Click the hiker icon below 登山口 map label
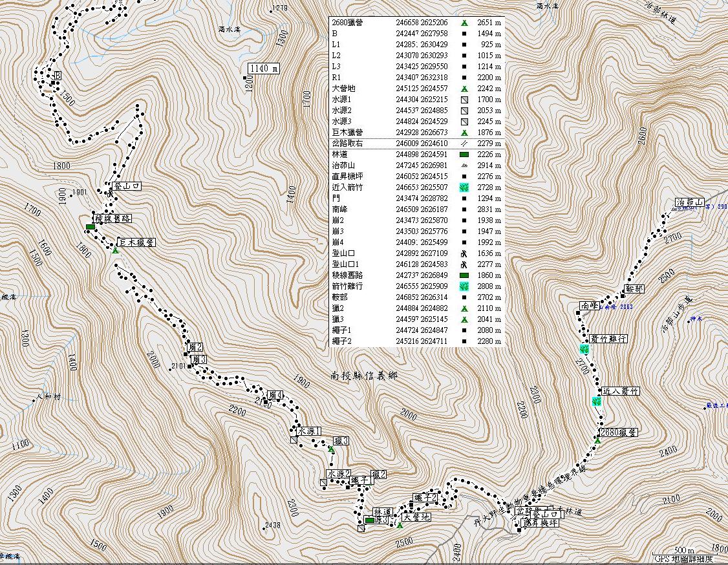 point(111,193)
